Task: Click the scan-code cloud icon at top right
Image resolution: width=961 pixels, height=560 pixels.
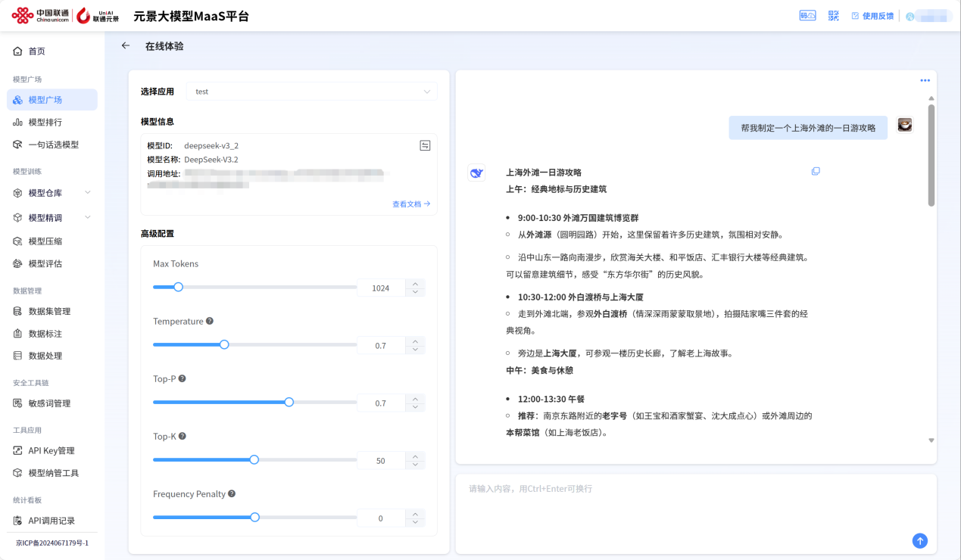Action: click(808, 15)
